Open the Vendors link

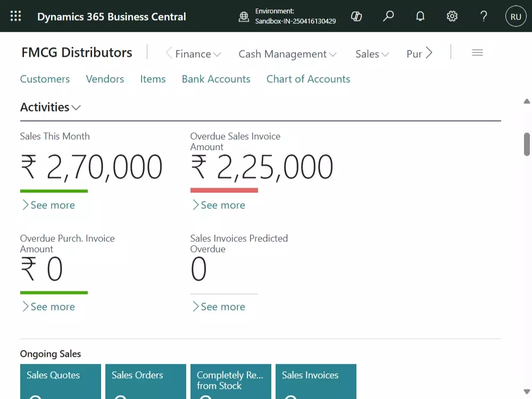105,79
